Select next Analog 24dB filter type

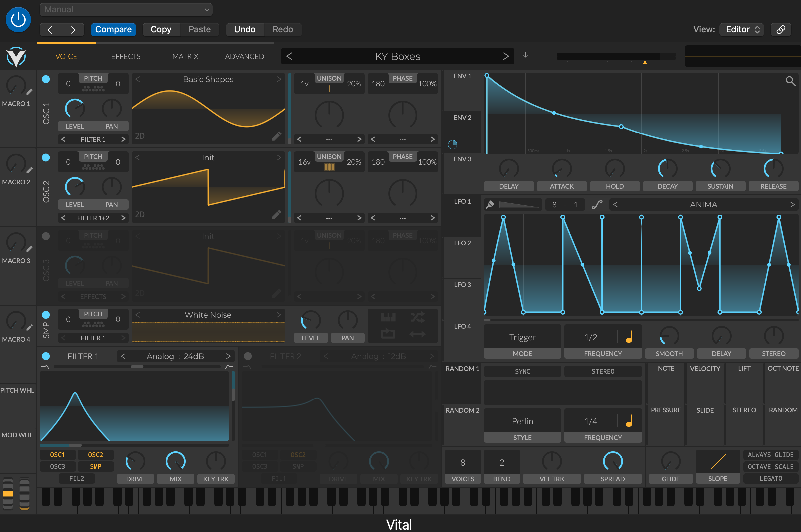click(x=228, y=356)
